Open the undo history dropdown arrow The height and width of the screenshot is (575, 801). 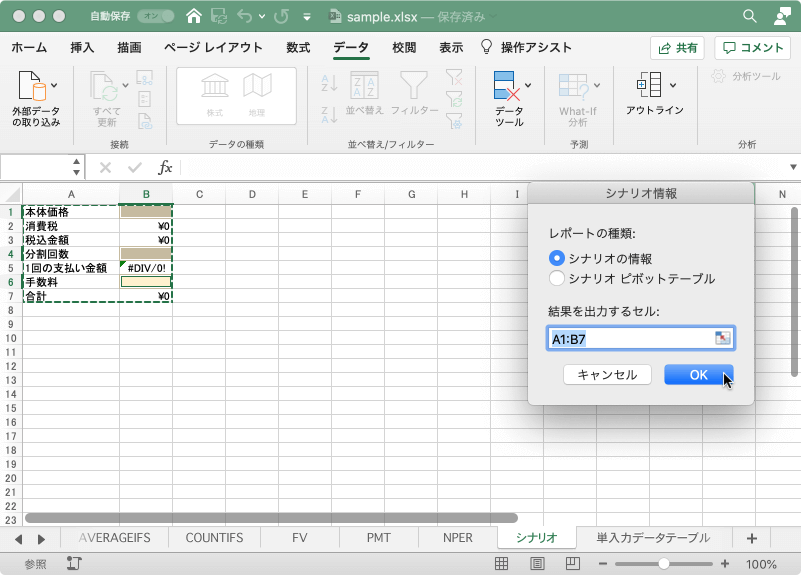pyautogui.click(x=262, y=16)
